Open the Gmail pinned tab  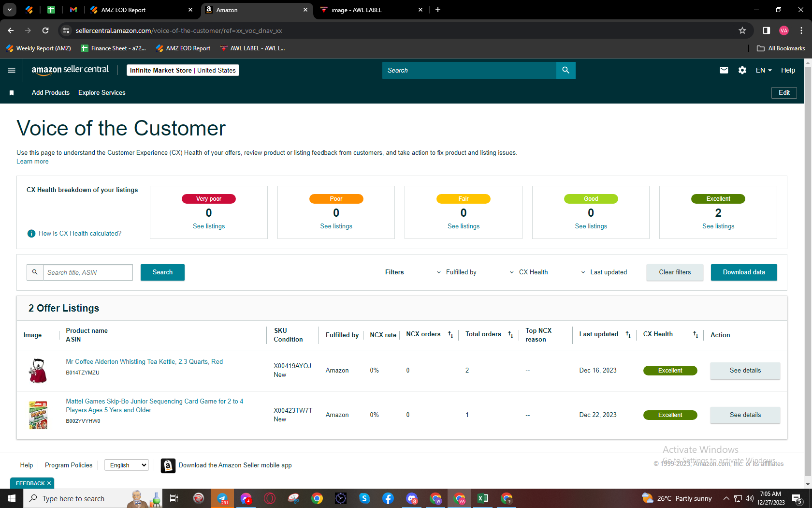click(73, 10)
